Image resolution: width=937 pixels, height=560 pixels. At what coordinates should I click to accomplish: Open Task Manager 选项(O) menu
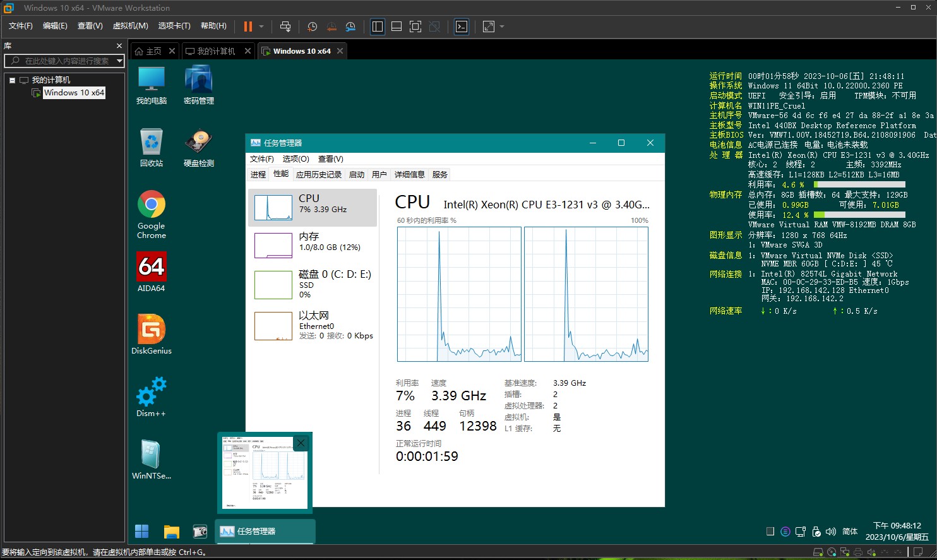tap(296, 159)
